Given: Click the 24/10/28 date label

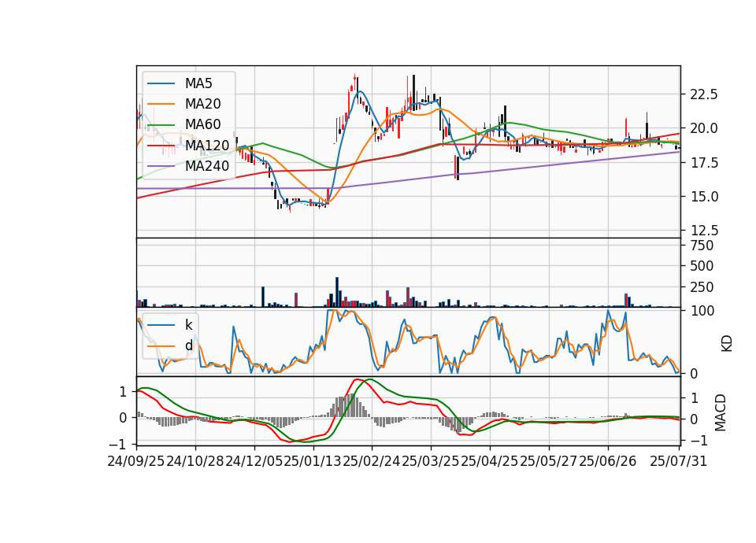Looking at the screenshot, I should 195,461.
